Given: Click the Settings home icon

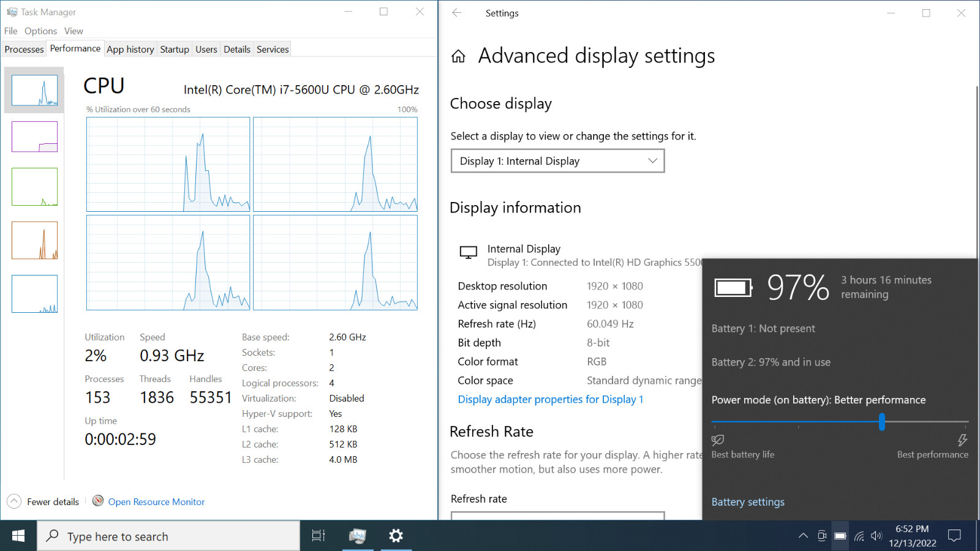Looking at the screenshot, I should pyautogui.click(x=458, y=57).
